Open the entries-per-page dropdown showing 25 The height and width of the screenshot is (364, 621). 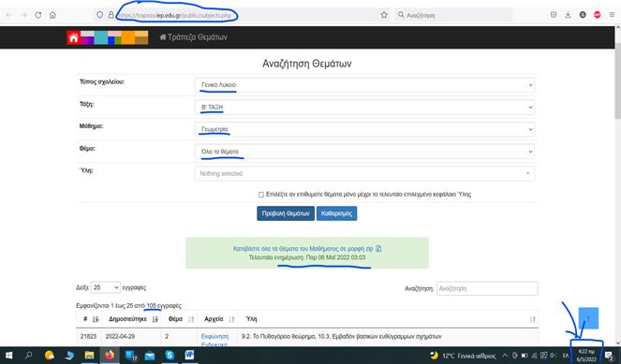point(105,287)
